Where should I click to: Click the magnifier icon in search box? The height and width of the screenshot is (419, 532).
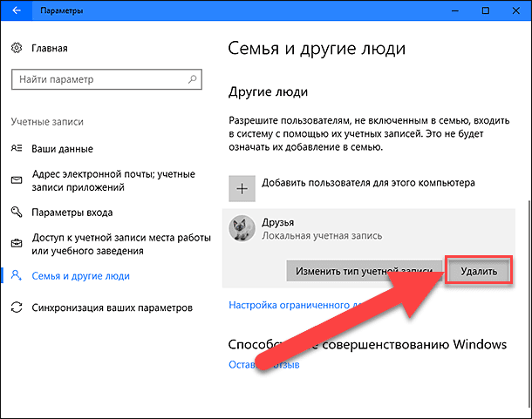click(x=193, y=79)
